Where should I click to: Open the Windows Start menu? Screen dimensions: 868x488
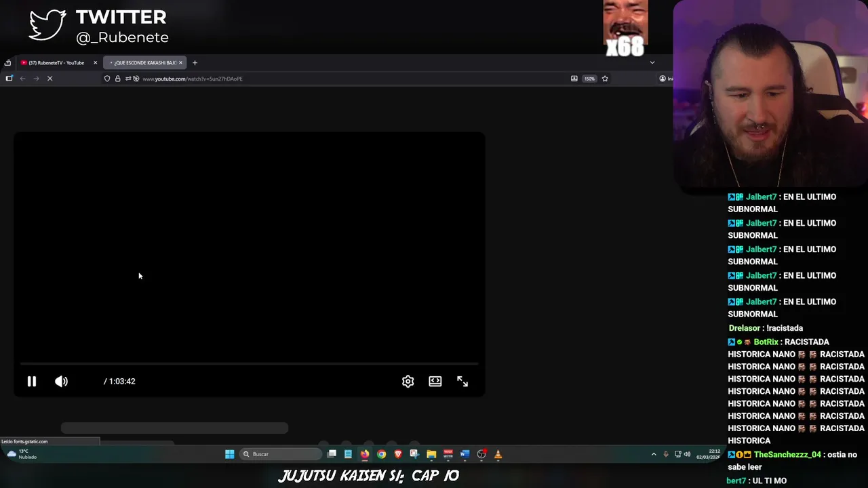[x=229, y=454]
